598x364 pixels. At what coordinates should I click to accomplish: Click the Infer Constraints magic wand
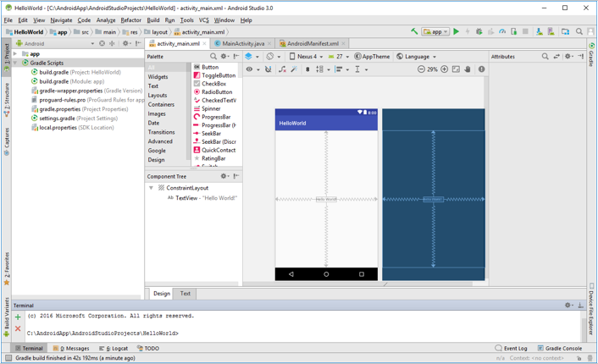294,69
